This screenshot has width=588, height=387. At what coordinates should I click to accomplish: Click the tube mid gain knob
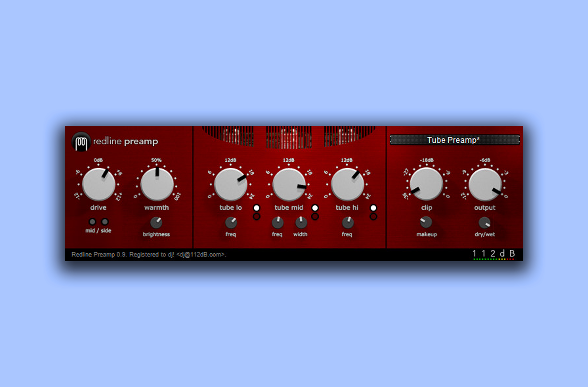289,184
